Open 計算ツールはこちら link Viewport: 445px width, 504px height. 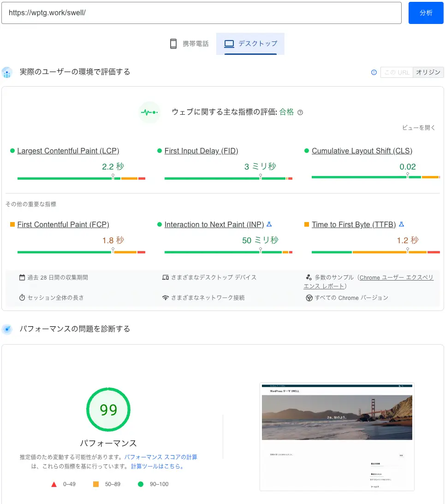tap(158, 466)
